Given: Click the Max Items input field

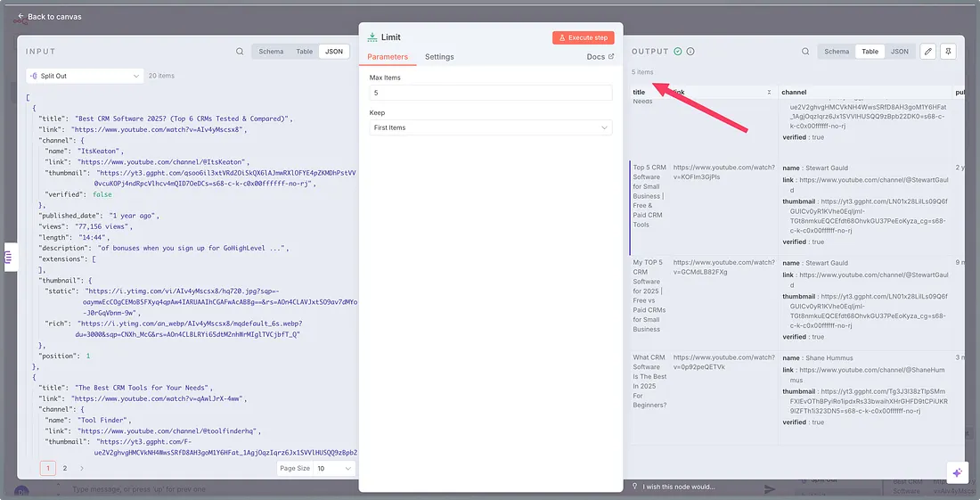Looking at the screenshot, I should pyautogui.click(x=491, y=93).
